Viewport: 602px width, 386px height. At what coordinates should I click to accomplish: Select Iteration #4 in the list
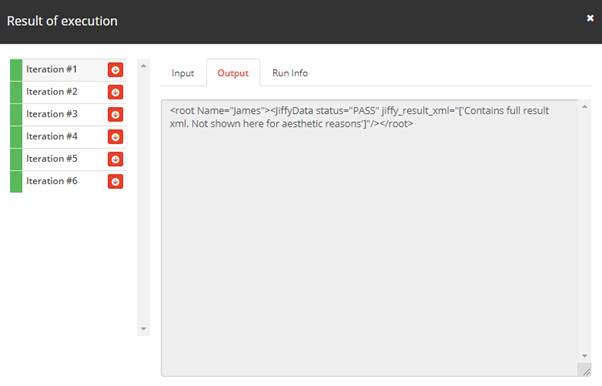click(x=68, y=137)
